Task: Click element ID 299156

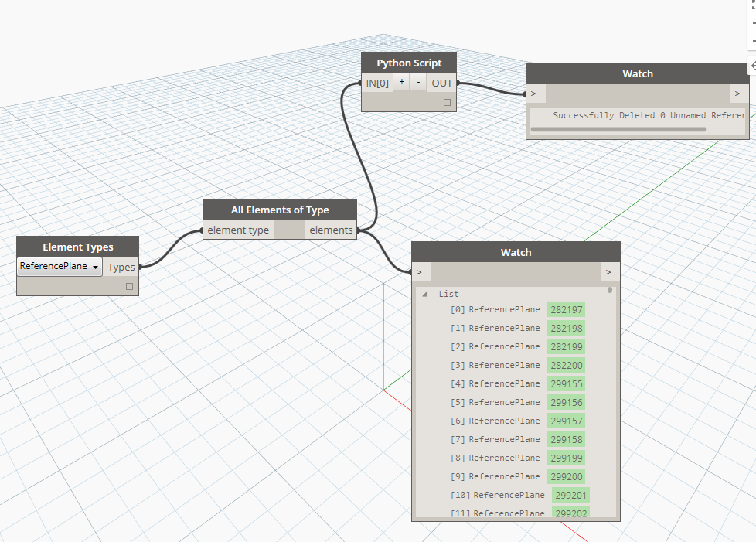Action: [566, 402]
